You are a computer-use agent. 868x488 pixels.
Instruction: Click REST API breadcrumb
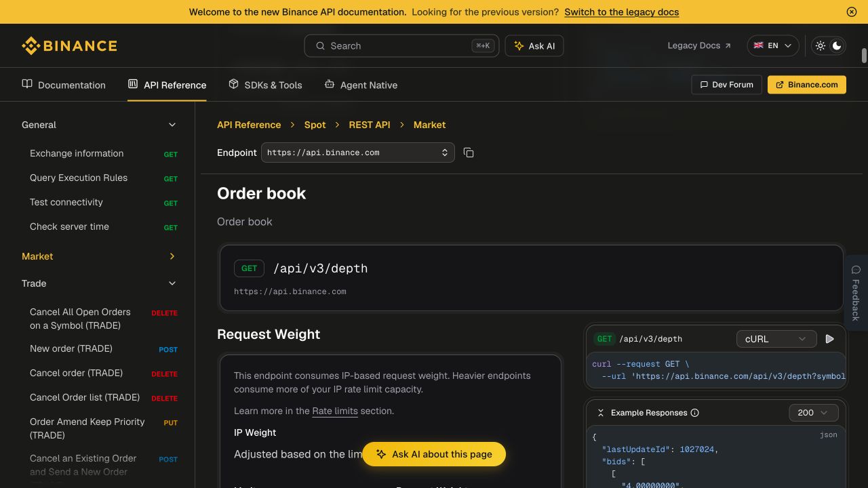tap(370, 125)
